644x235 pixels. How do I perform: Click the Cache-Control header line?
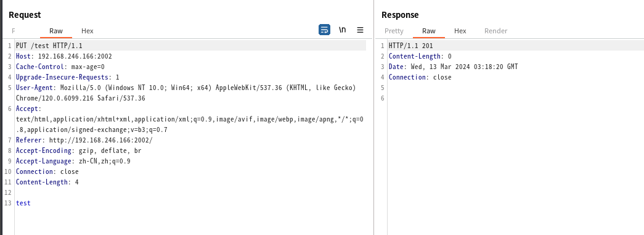tap(60, 67)
